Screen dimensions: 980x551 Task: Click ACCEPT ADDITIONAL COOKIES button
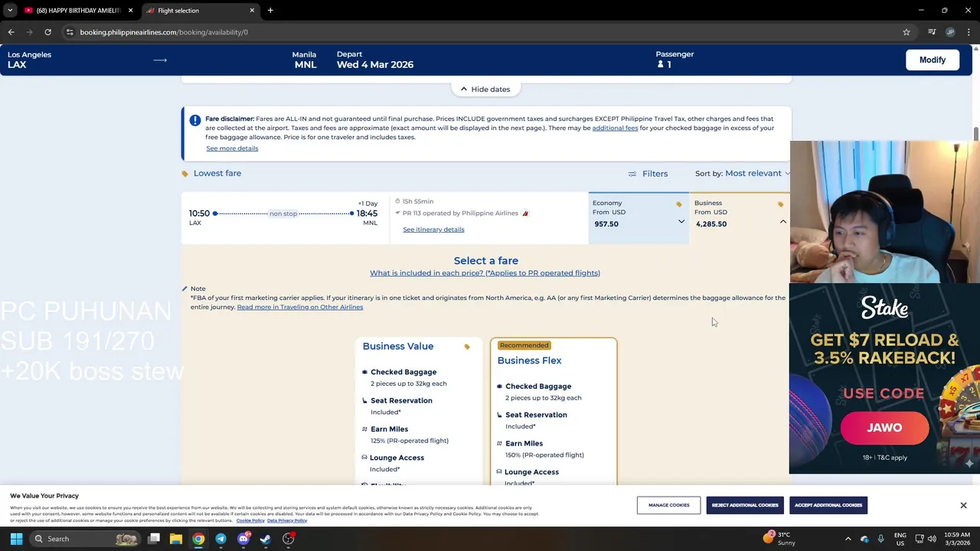[828, 505]
